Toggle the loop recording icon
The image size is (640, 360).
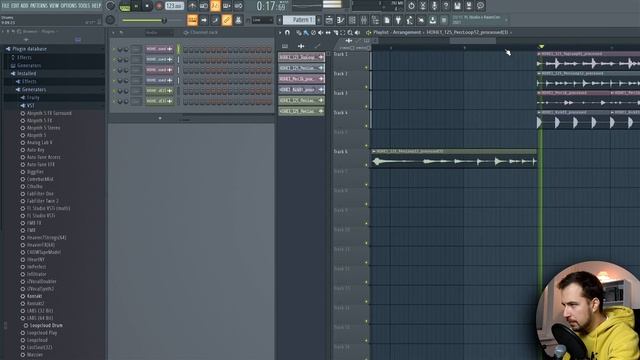[x=238, y=6]
